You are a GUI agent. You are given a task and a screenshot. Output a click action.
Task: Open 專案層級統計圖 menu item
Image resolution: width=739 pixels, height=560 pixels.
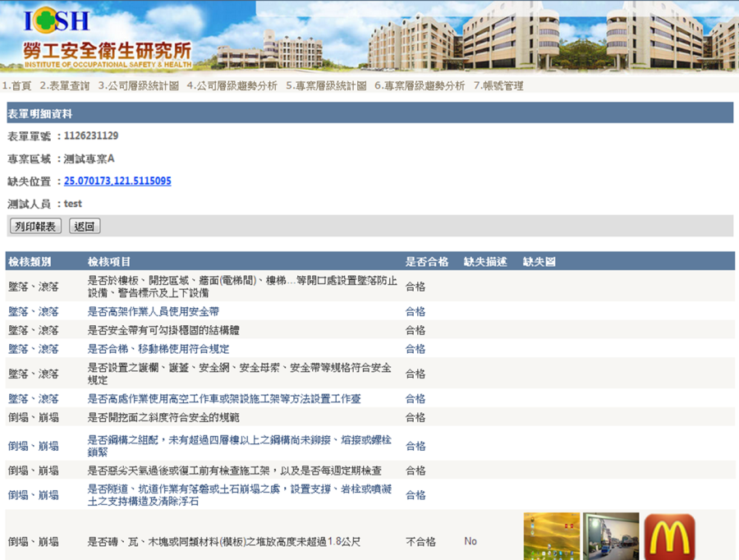(326, 85)
